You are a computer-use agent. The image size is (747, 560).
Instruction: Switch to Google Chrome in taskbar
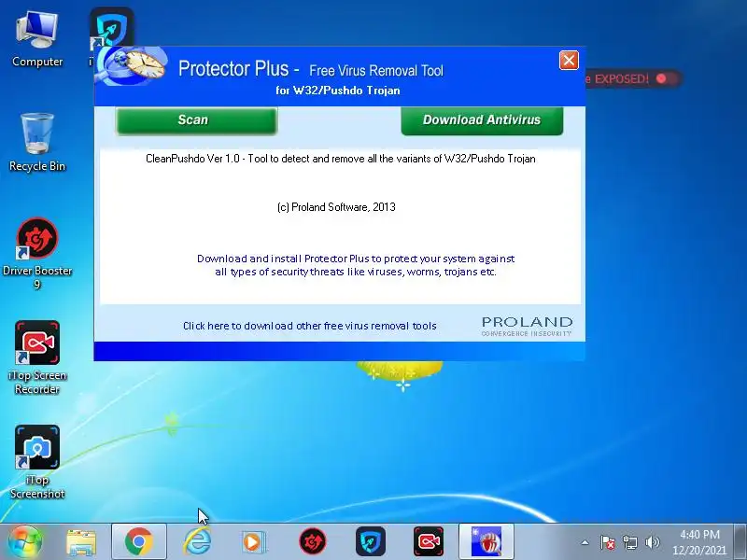(x=139, y=542)
